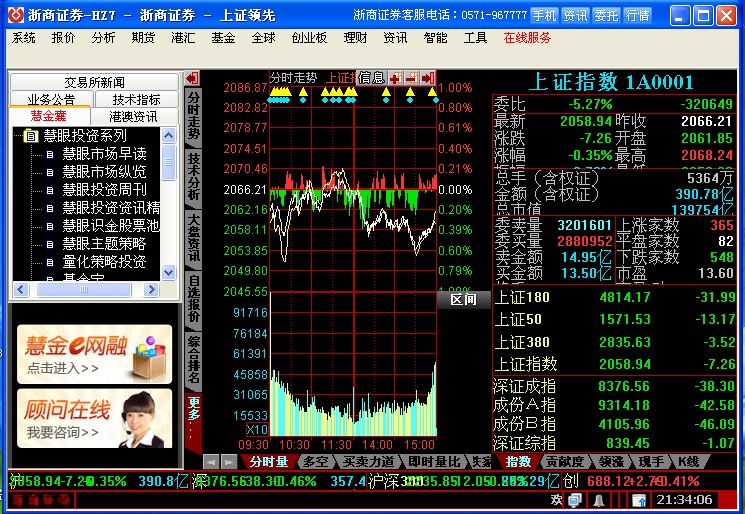Open the 顾问在线 consultation banner
745x514 pixels.
pyautogui.click(x=94, y=418)
